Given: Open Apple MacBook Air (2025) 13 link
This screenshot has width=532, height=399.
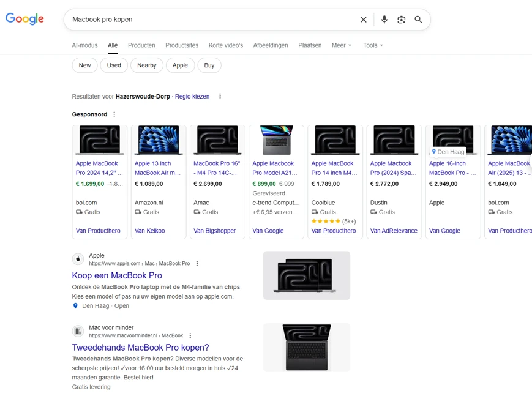Looking at the screenshot, I should click(x=509, y=168).
